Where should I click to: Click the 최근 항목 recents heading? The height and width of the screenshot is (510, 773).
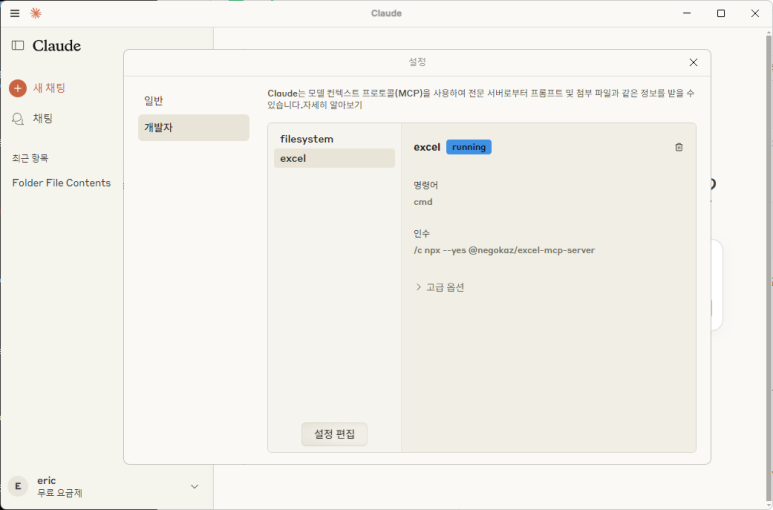point(30,158)
